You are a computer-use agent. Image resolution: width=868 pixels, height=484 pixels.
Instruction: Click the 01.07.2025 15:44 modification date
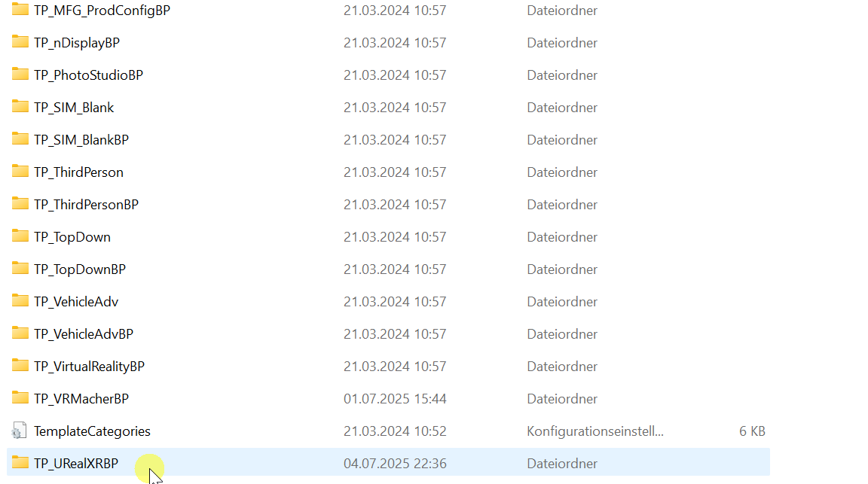(395, 399)
